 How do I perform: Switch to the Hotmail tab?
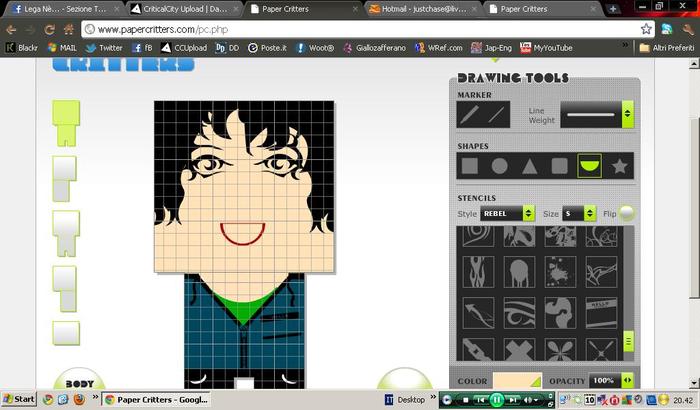[422, 9]
